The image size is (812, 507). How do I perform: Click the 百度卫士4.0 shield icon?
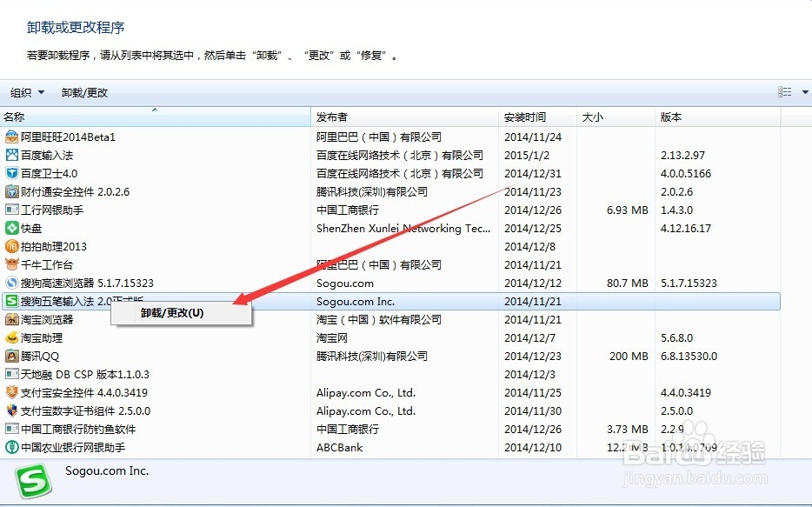click(x=11, y=173)
